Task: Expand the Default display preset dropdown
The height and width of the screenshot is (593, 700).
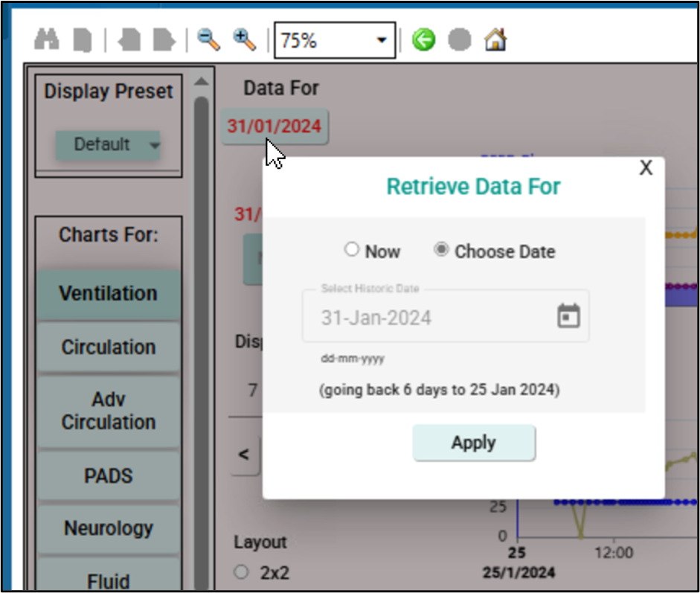Action: (108, 144)
